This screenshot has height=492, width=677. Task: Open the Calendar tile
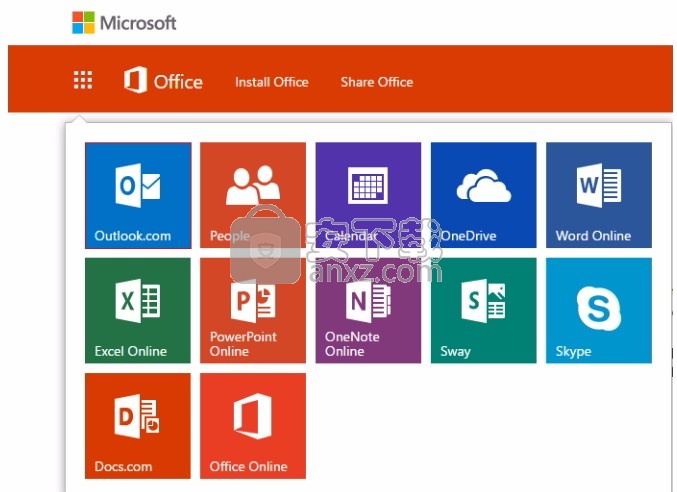click(368, 196)
